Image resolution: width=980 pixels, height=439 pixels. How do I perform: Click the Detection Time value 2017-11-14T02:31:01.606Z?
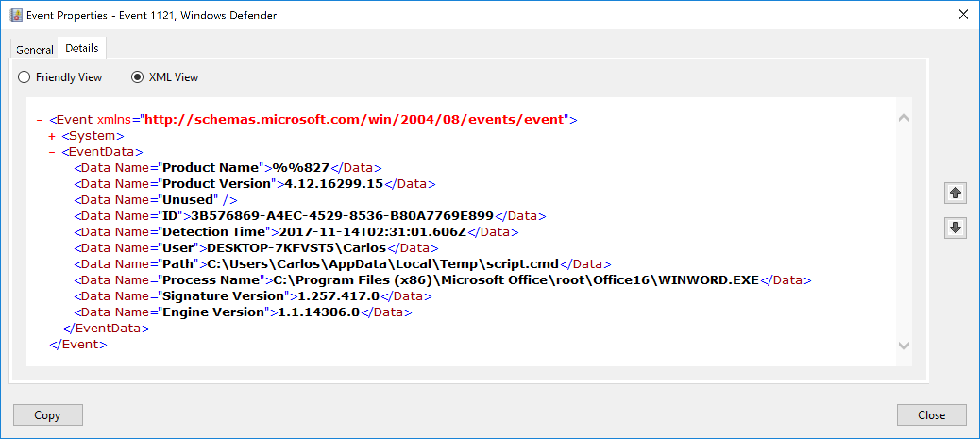coord(373,232)
